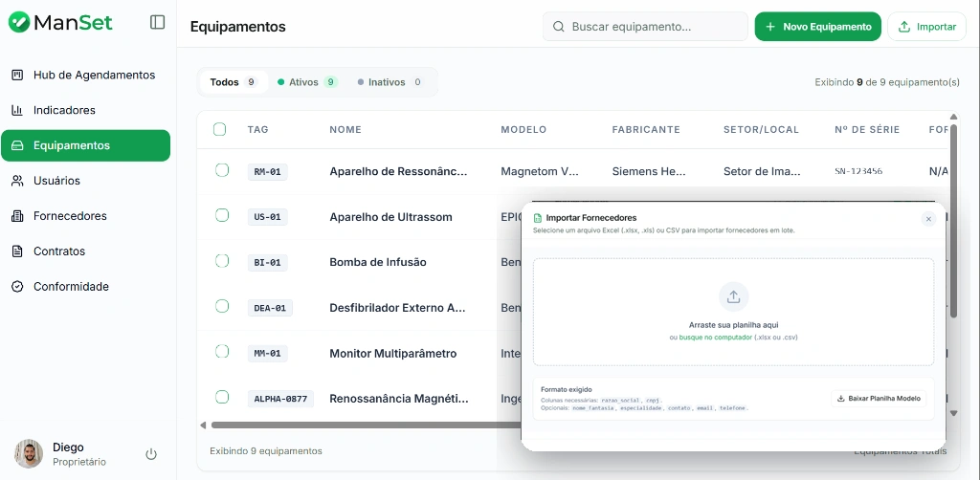
Task: Click the busque no computador link
Action: (x=716, y=338)
